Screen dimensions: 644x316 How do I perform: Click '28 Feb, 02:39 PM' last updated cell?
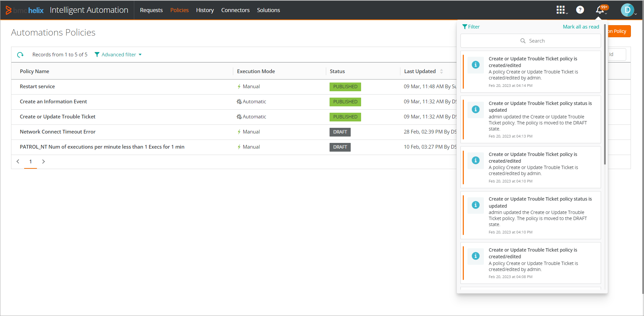430,132
